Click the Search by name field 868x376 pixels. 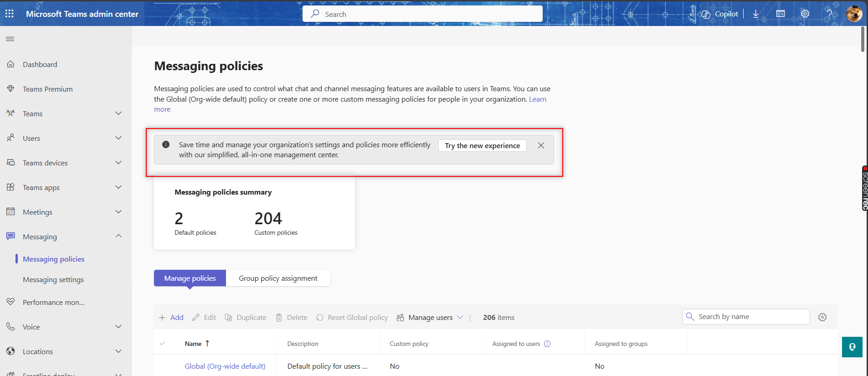click(752, 317)
